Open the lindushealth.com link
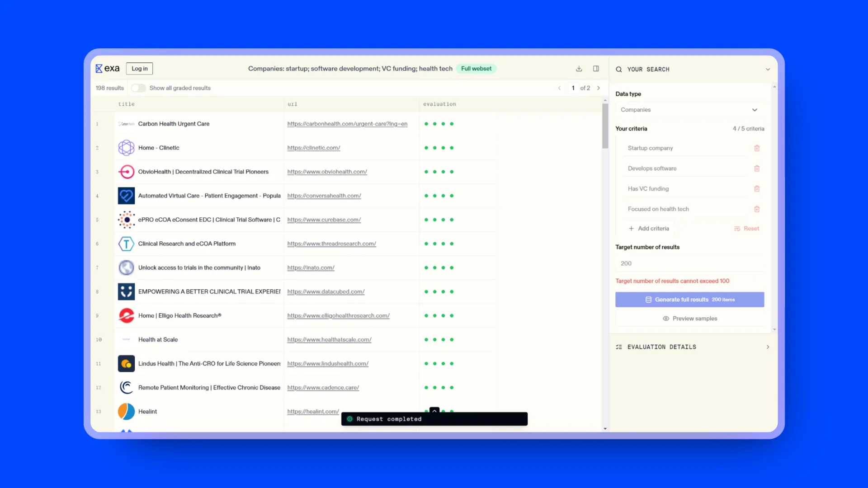The width and height of the screenshot is (868, 488). click(x=328, y=363)
